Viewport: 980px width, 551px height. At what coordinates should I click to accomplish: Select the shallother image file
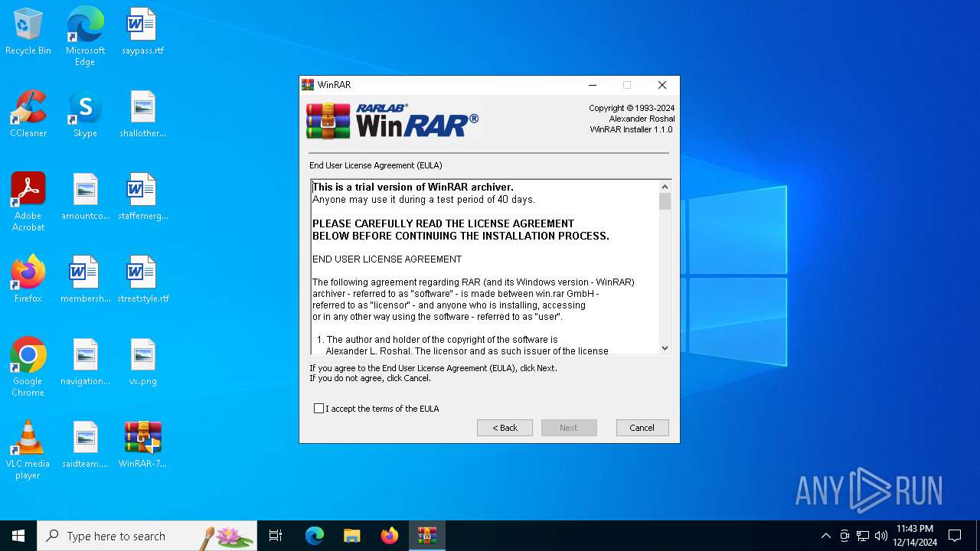tap(143, 115)
